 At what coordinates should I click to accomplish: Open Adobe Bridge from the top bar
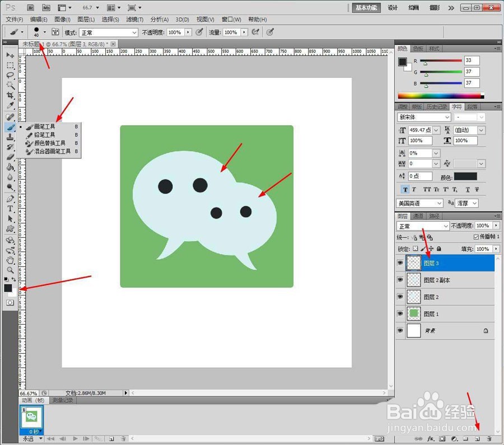[31, 8]
